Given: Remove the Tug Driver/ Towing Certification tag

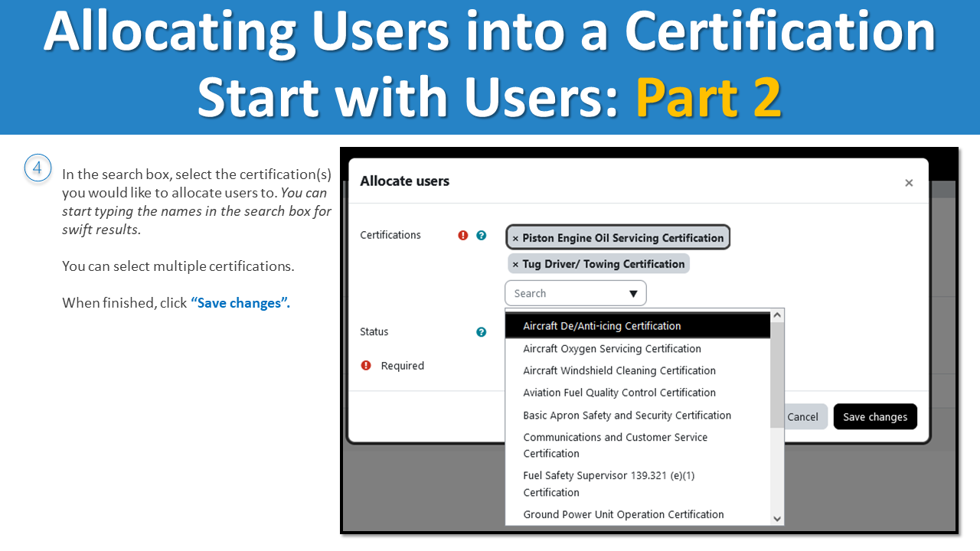Looking at the screenshot, I should [x=514, y=263].
